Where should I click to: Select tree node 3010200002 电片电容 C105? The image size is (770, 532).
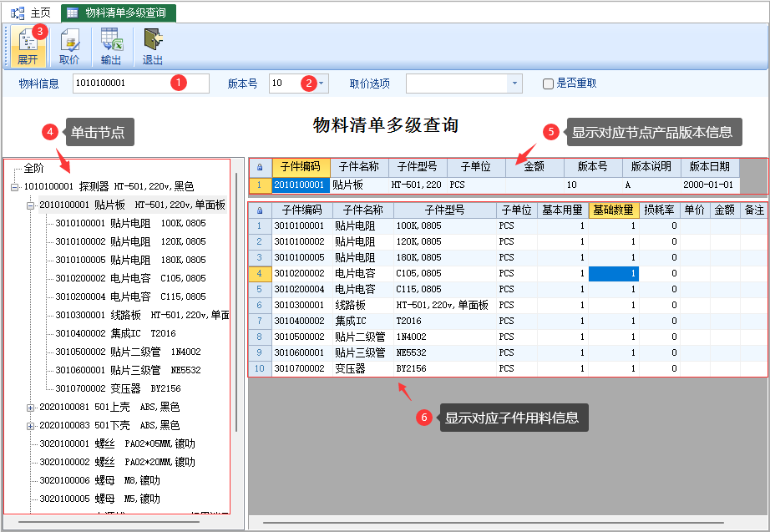(x=130, y=278)
